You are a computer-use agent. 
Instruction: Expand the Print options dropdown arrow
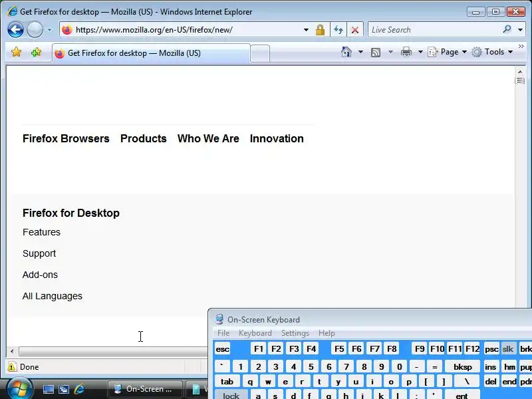420,52
